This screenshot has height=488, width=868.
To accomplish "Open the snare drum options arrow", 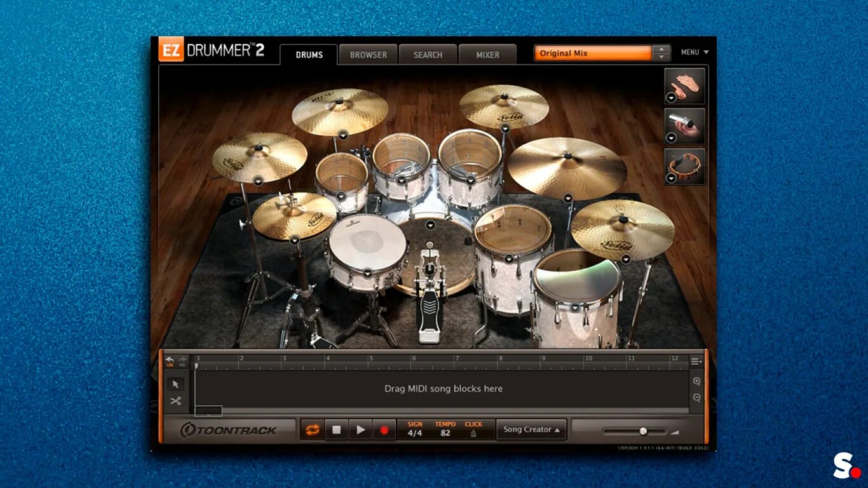I will [367, 273].
